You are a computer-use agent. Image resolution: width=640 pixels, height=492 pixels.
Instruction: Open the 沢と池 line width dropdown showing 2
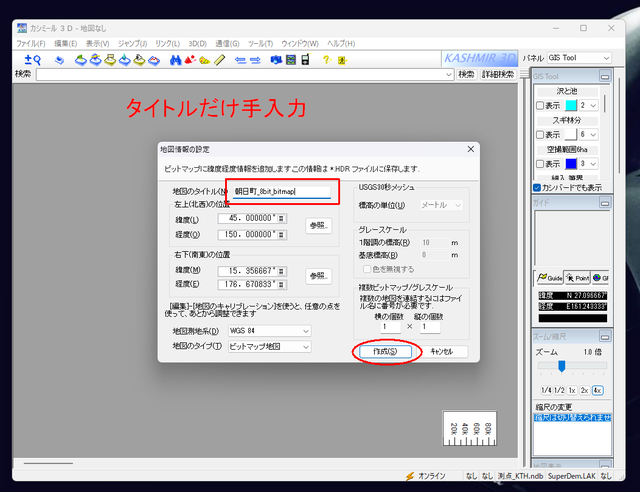(x=589, y=106)
